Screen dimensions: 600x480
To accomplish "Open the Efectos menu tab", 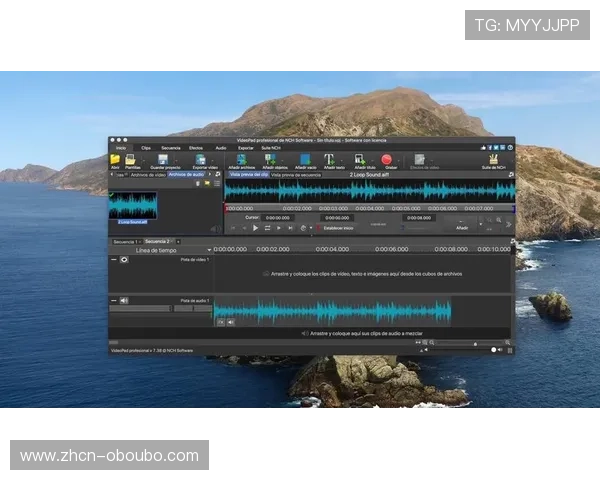I will click(196, 147).
